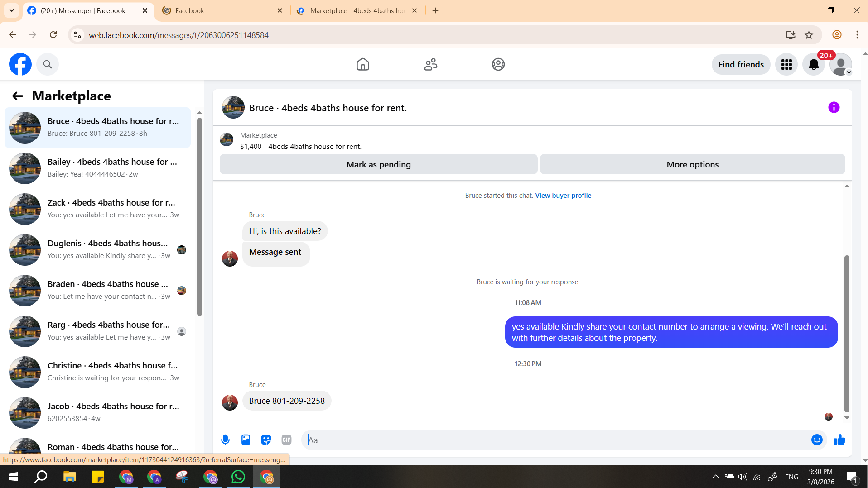Open the Facebook search magnifier

[48, 64]
